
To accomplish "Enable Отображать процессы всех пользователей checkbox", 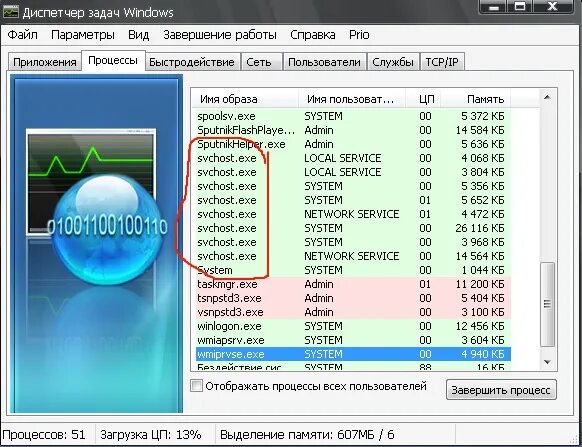I will (x=196, y=386).
